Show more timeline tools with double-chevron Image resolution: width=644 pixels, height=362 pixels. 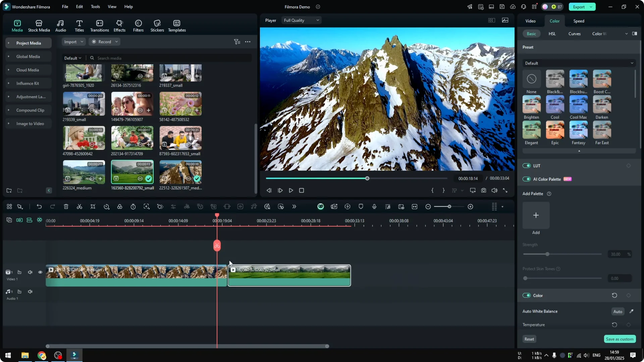pyautogui.click(x=294, y=206)
